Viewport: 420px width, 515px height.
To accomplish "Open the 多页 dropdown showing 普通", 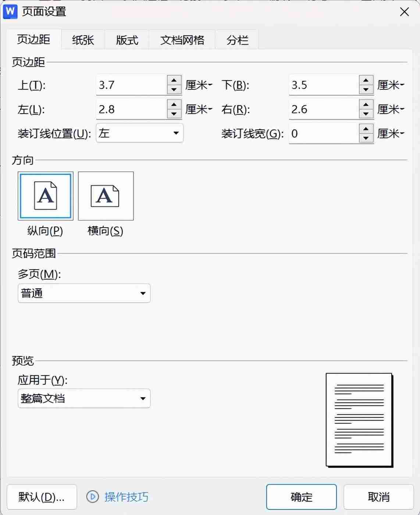I will point(84,293).
